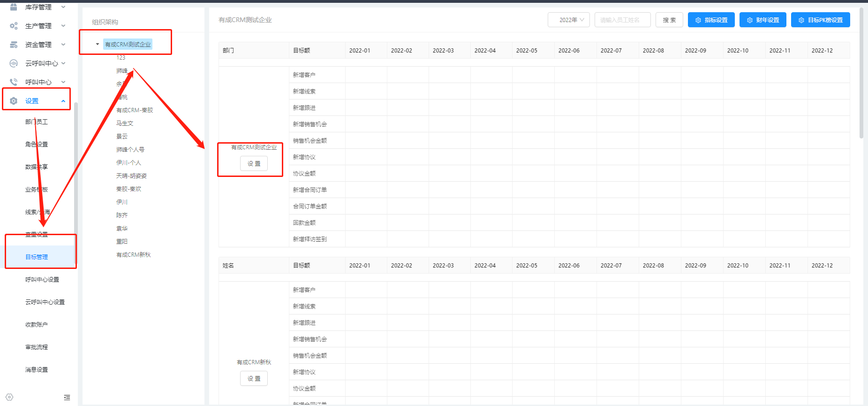Open 部门员工 settings submenu item
This screenshot has width=868, height=406.
pos(37,122)
